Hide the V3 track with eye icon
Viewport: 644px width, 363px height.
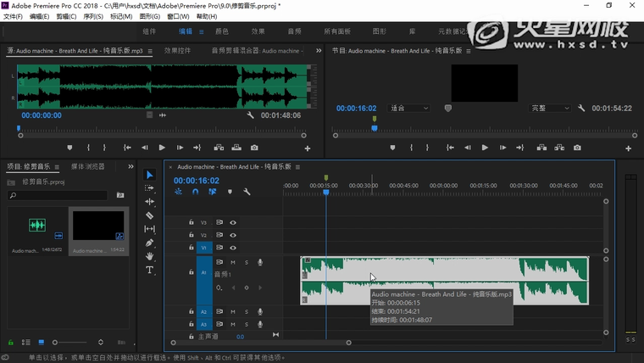233,222
